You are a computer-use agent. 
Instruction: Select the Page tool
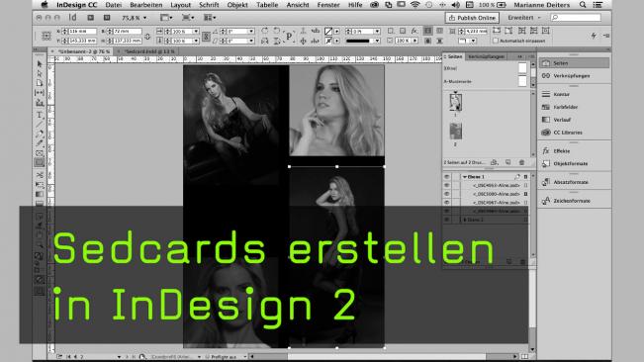pyautogui.click(x=40, y=83)
